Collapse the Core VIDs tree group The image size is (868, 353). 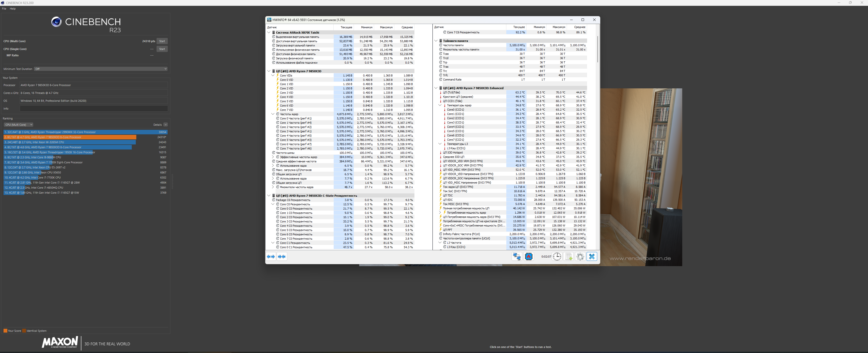point(273,75)
